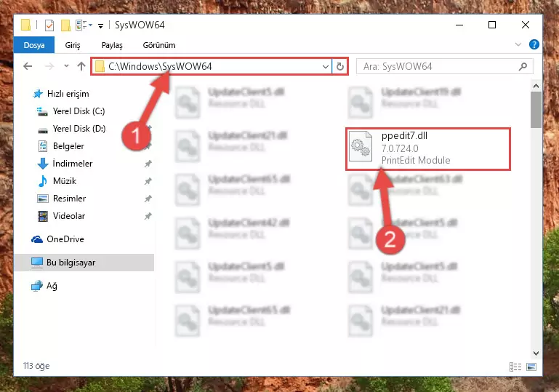559x392 pixels.
Task: Open Videolar folder in sidebar
Action: coord(69,216)
